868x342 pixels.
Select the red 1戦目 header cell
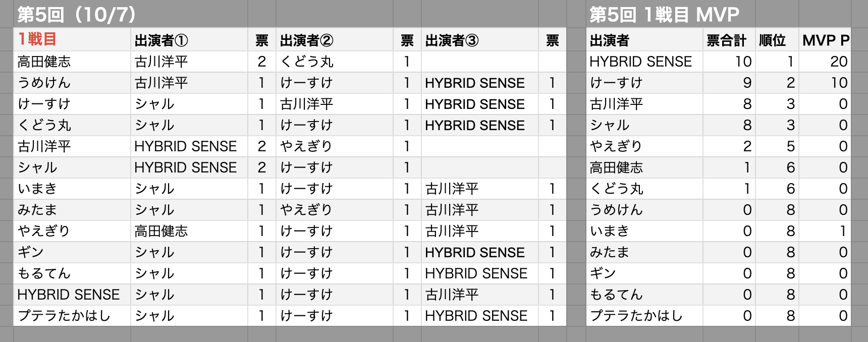pyautogui.click(x=37, y=39)
